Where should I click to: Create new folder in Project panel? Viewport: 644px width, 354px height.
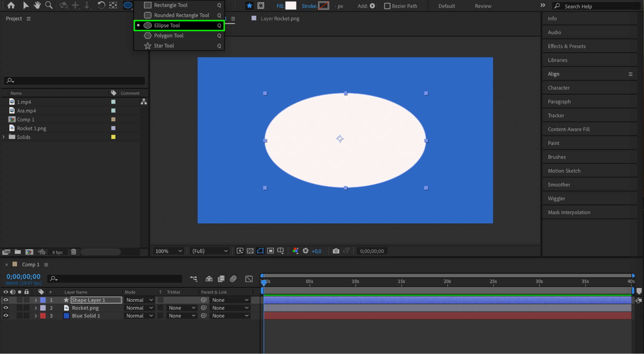tap(18, 252)
